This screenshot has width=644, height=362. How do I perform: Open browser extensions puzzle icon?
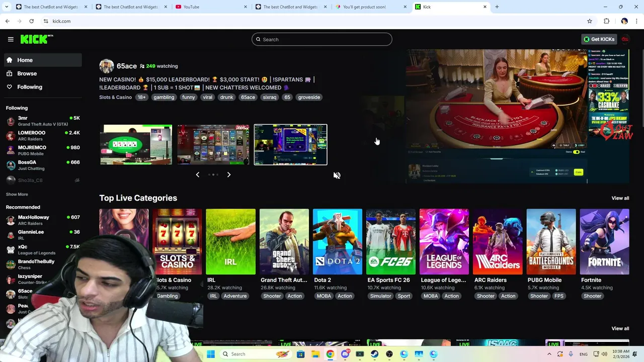coord(606,21)
